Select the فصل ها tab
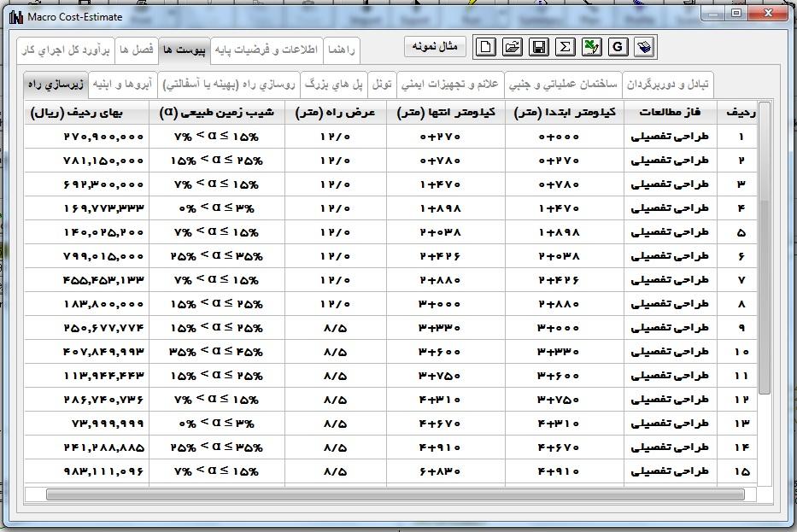Viewport: 797px width, 532px height. coord(137,50)
